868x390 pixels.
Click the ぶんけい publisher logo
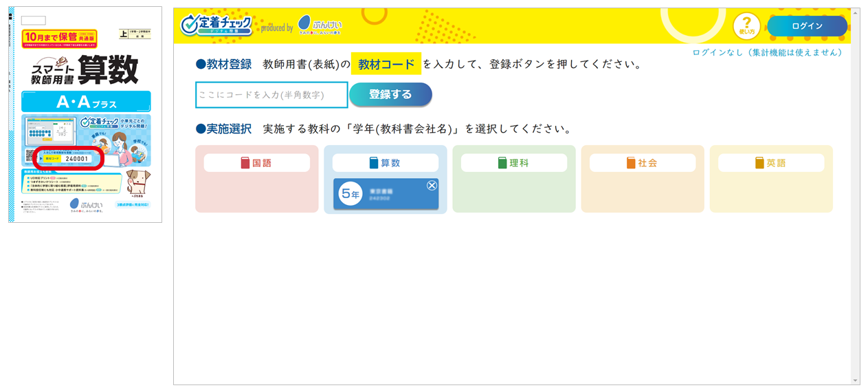(320, 25)
